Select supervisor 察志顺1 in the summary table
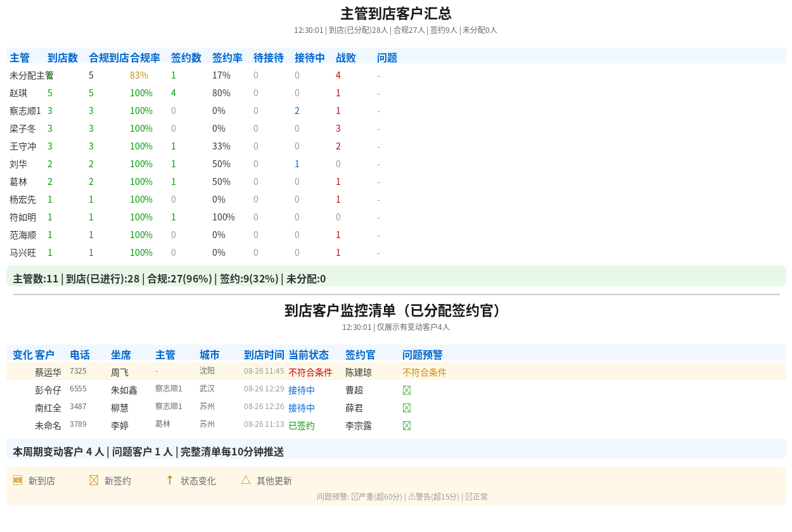The height and width of the screenshot is (532, 792). tap(25, 111)
